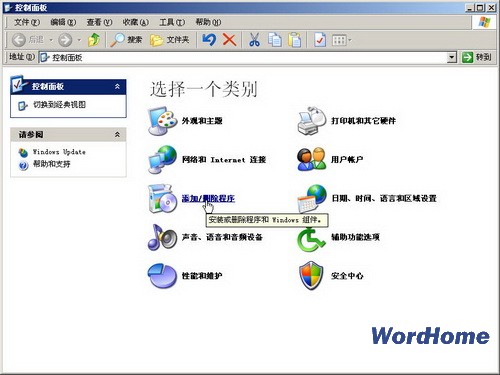Click the 切换到经典视图 link
The image size is (500, 375).
(x=59, y=105)
